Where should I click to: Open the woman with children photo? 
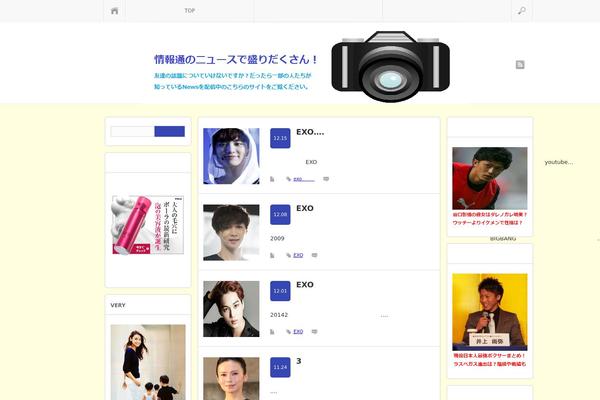148,362
